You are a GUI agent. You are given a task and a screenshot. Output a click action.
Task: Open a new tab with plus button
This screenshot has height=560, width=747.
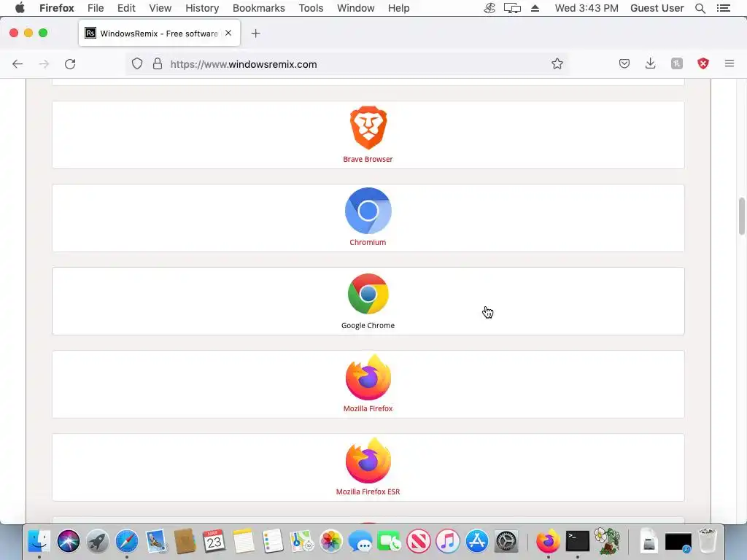[x=255, y=34]
